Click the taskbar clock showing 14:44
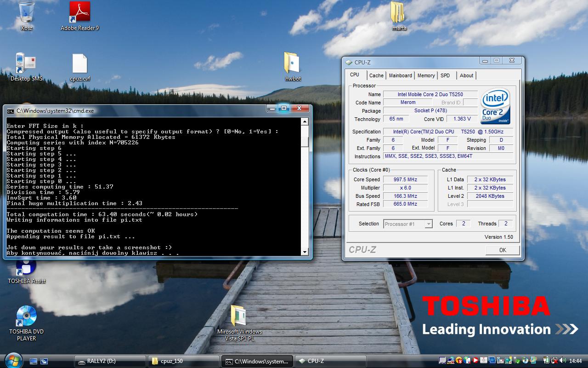This screenshot has width=588, height=368. click(x=575, y=361)
